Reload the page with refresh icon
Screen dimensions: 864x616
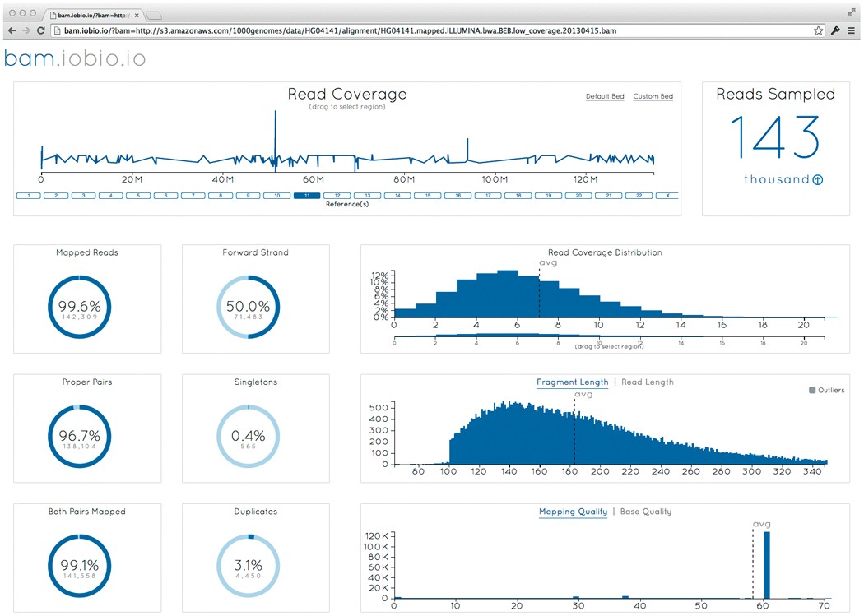41,30
